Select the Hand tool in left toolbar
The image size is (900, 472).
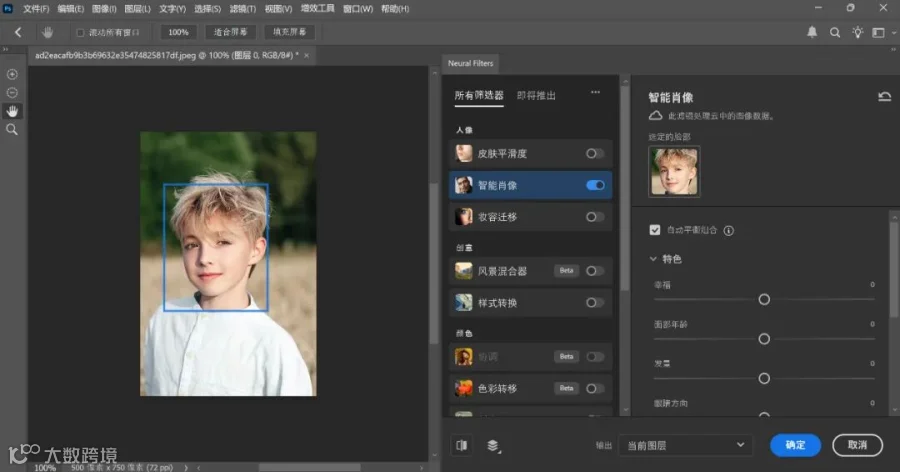click(x=12, y=111)
